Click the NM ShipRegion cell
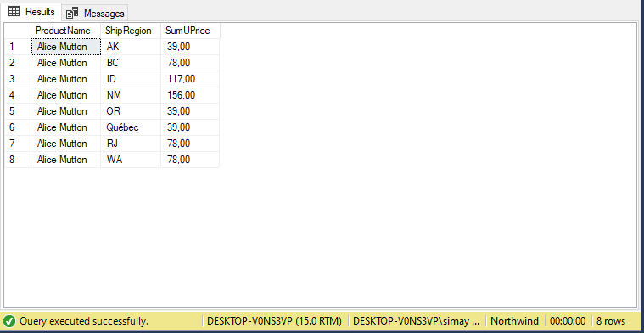This screenshot has width=644, height=333. click(x=131, y=95)
